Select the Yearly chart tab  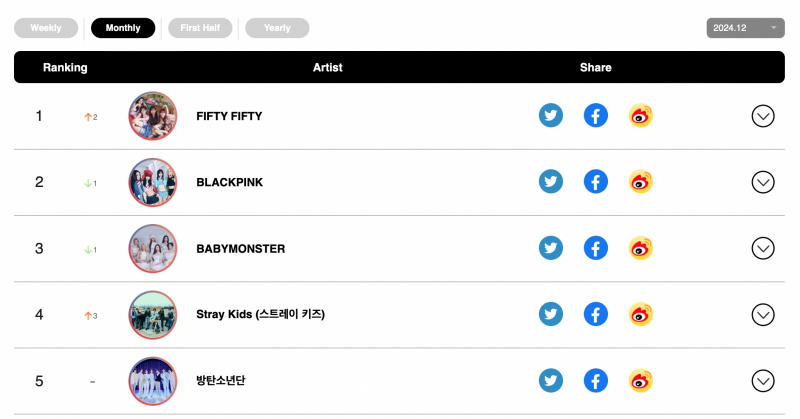(x=277, y=28)
